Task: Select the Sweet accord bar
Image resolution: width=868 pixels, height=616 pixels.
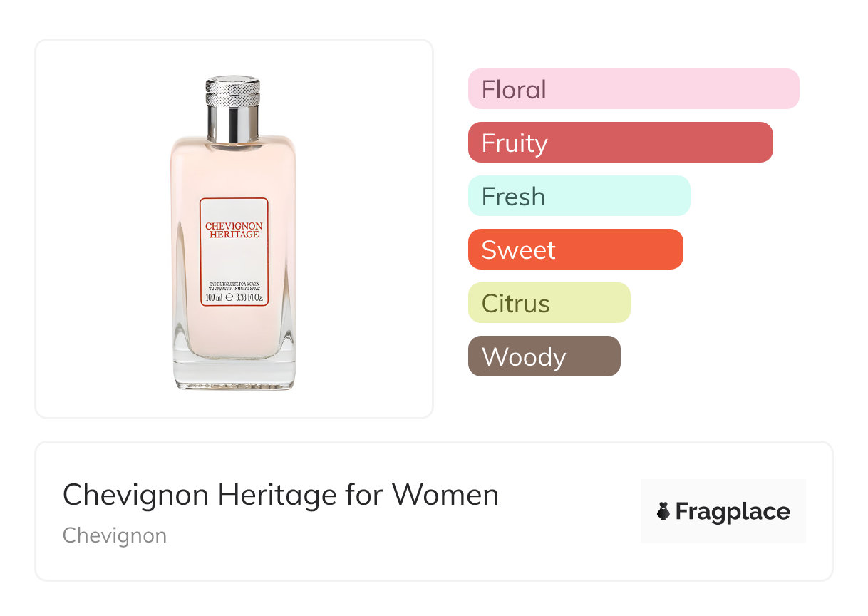Action: tap(576, 250)
